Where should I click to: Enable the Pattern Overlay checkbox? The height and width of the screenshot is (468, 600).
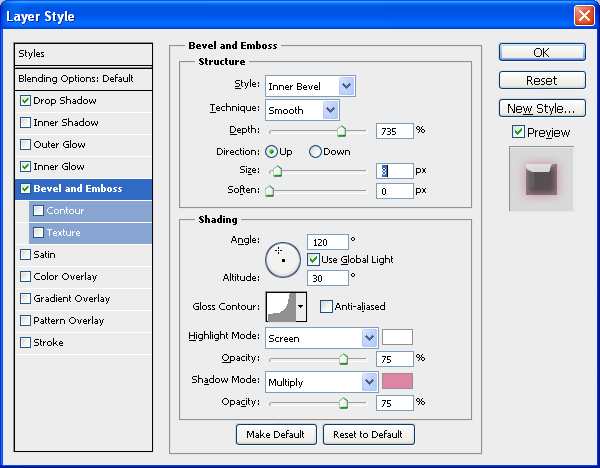click(25, 320)
